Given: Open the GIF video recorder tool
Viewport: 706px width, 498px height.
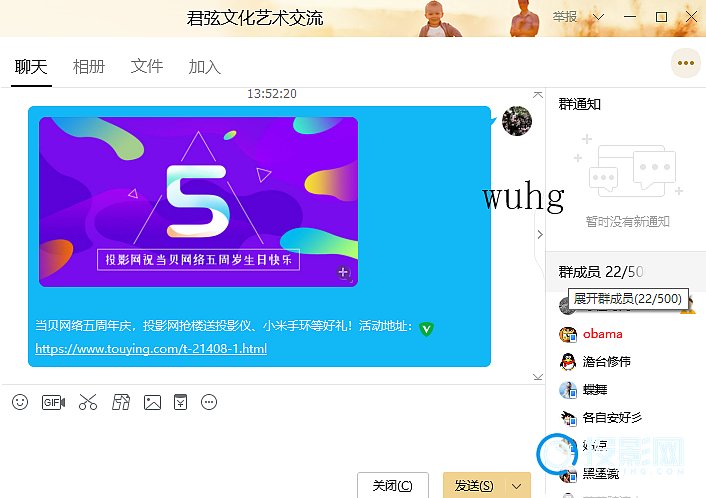Looking at the screenshot, I should 53,402.
